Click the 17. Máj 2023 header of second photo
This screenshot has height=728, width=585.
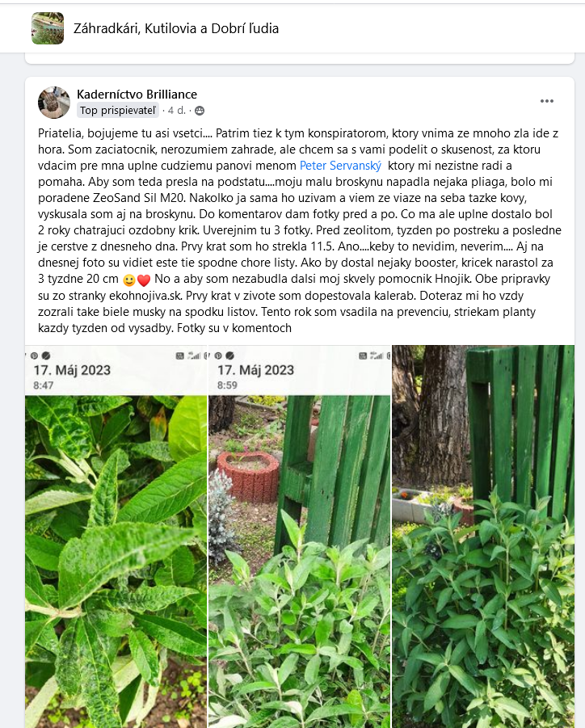point(256,370)
